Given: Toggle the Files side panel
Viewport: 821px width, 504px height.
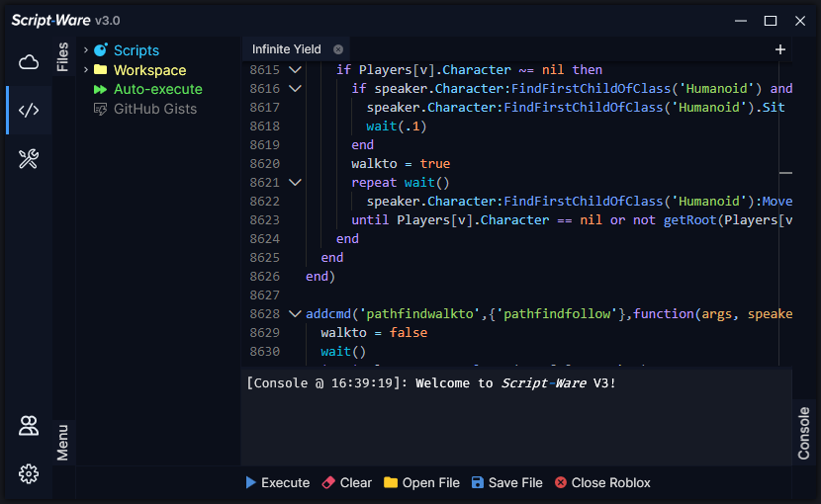Looking at the screenshot, I should [63, 56].
